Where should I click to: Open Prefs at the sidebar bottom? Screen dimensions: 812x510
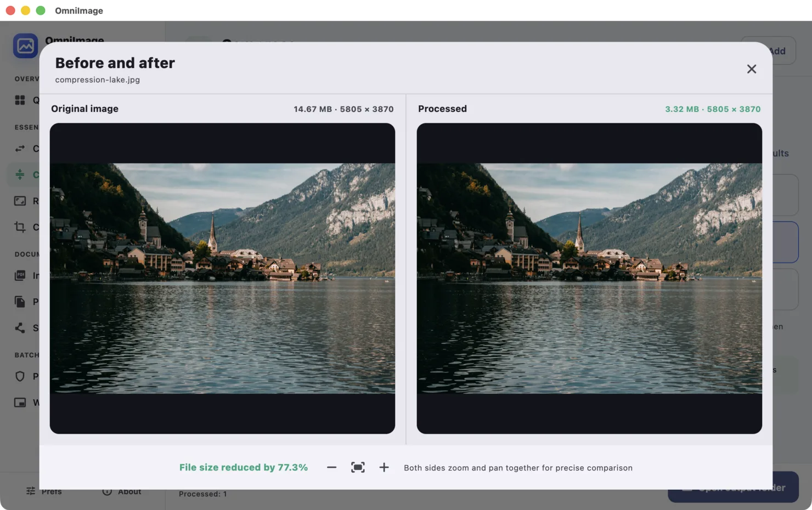pyautogui.click(x=44, y=491)
